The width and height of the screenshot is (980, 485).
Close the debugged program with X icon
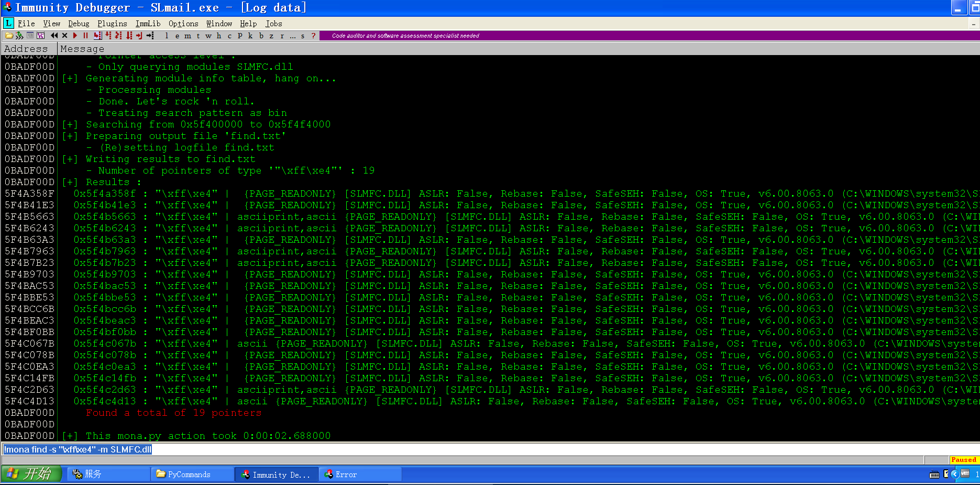[64, 36]
